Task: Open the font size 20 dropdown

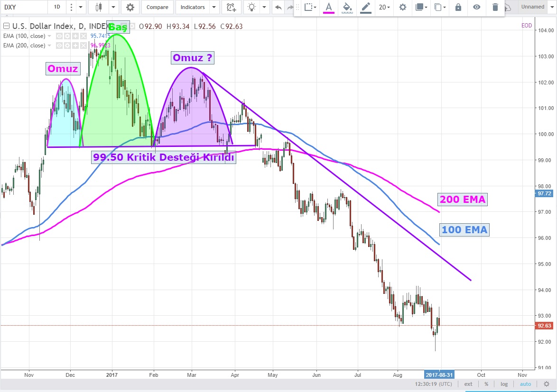Action: 384,7
